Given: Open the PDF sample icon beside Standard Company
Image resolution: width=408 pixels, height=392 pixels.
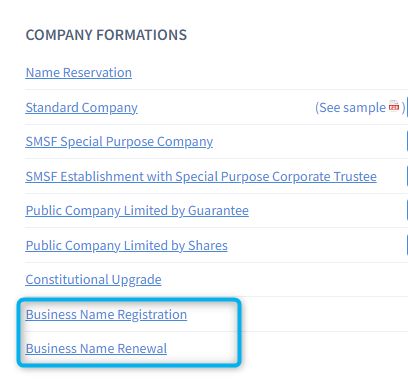Looking at the screenshot, I should click(394, 106).
